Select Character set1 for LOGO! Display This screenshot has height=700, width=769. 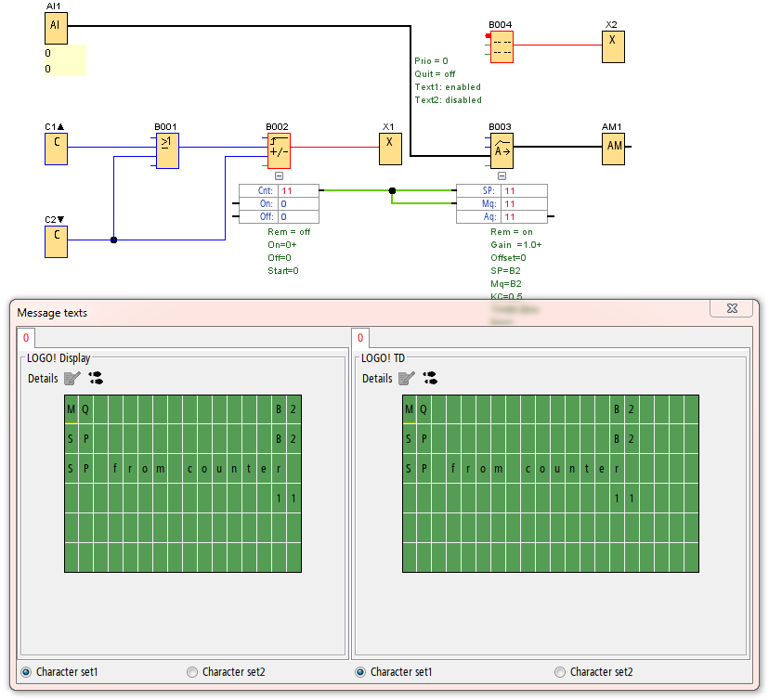click(26, 672)
